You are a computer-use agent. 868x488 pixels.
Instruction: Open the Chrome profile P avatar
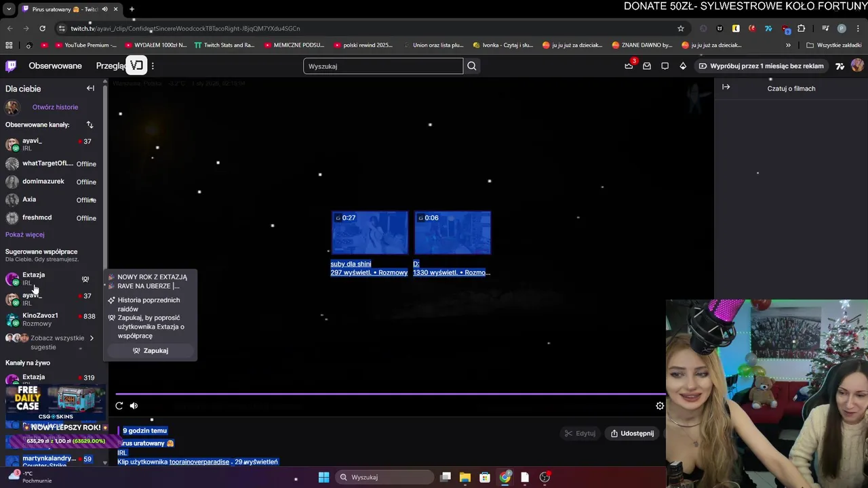coord(842,28)
